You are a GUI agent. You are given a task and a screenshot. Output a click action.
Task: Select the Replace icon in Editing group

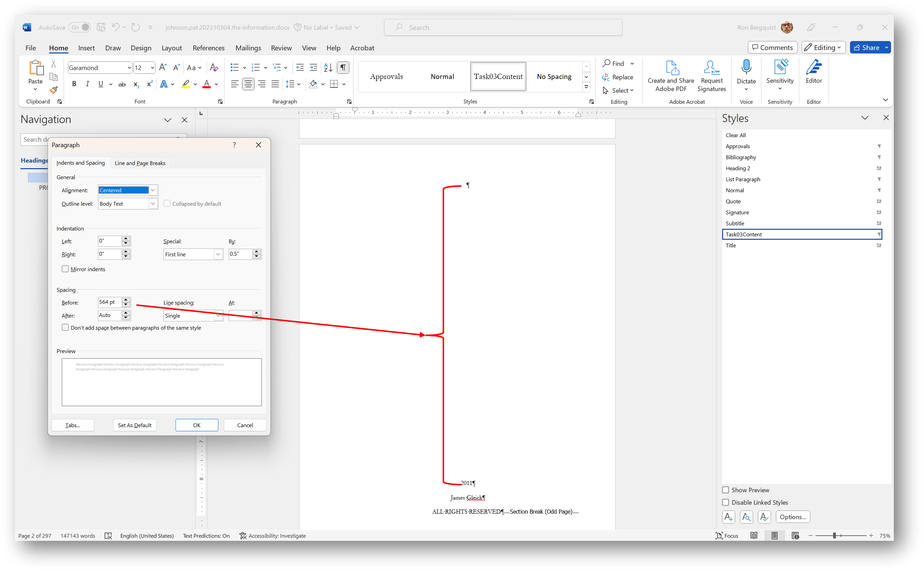pyautogui.click(x=618, y=77)
